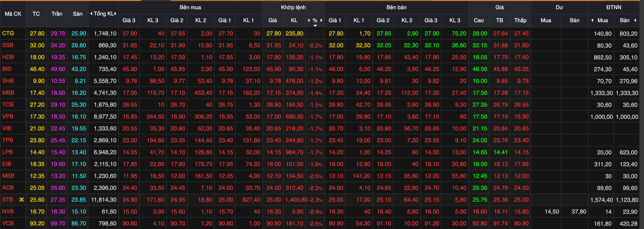
Task: Click the right arrow beside % column header
Action: point(321,20)
